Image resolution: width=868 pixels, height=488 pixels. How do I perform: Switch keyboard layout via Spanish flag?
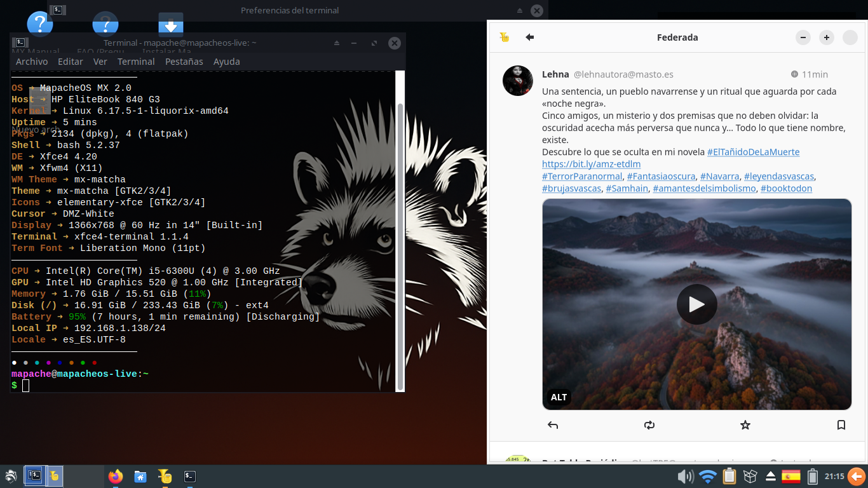[x=791, y=476]
